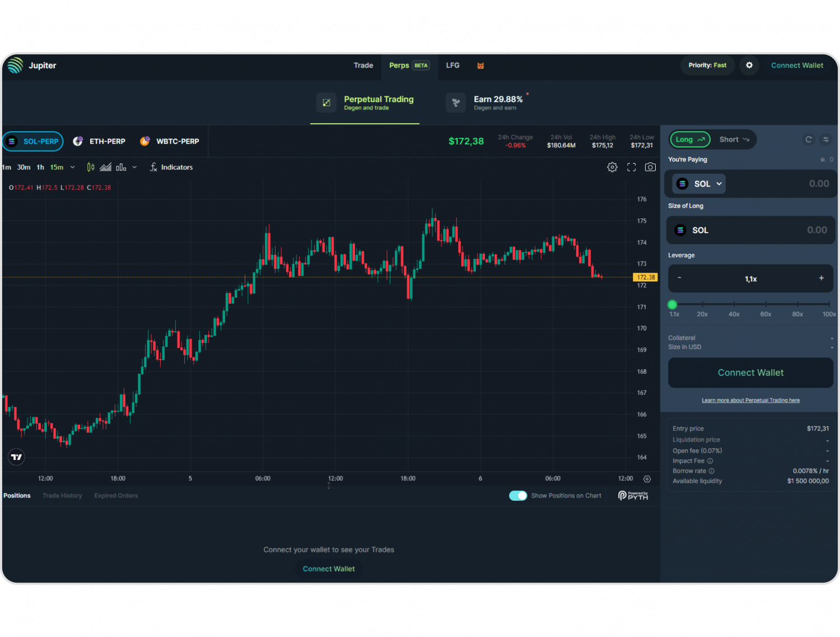Set leverage slider to the 80x mark

(797, 305)
